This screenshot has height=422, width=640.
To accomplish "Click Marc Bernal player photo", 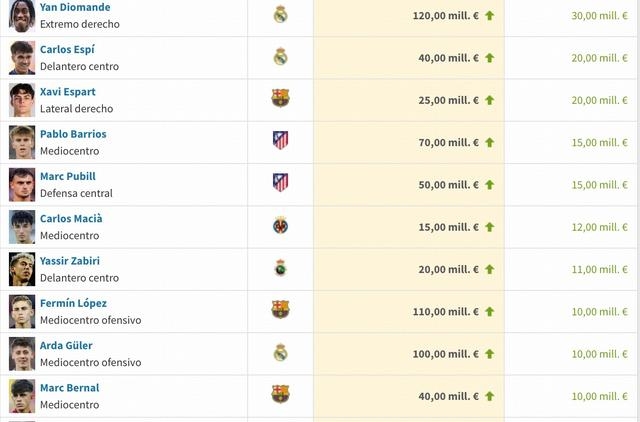I will (x=22, y=396).
